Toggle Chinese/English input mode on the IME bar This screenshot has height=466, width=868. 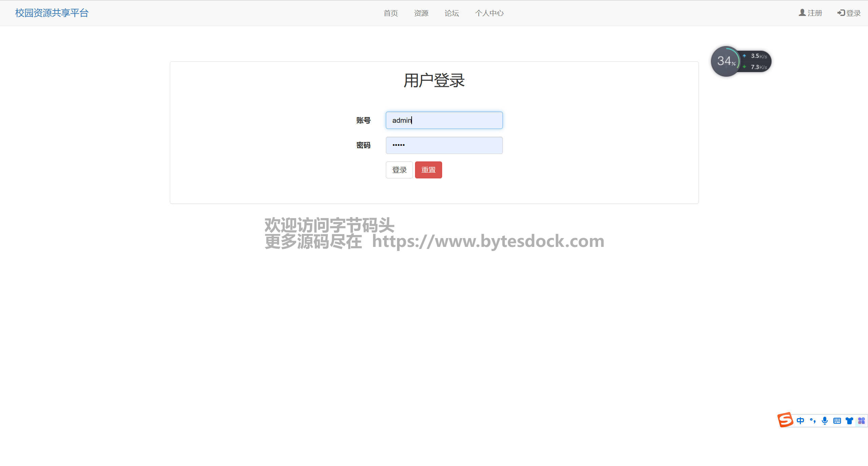click(800, 421)
